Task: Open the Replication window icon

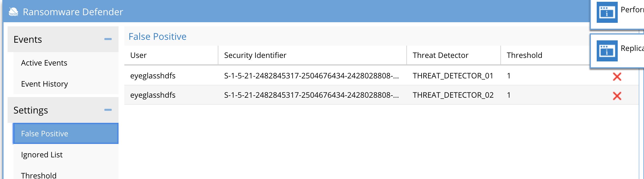Action: point(607,51)
